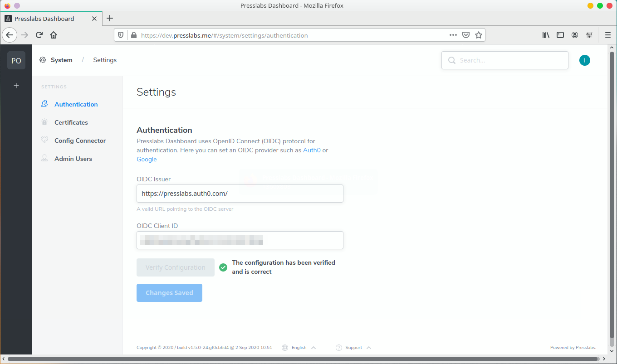
Task: Click the Settings page heading
Action: (156, 92)
